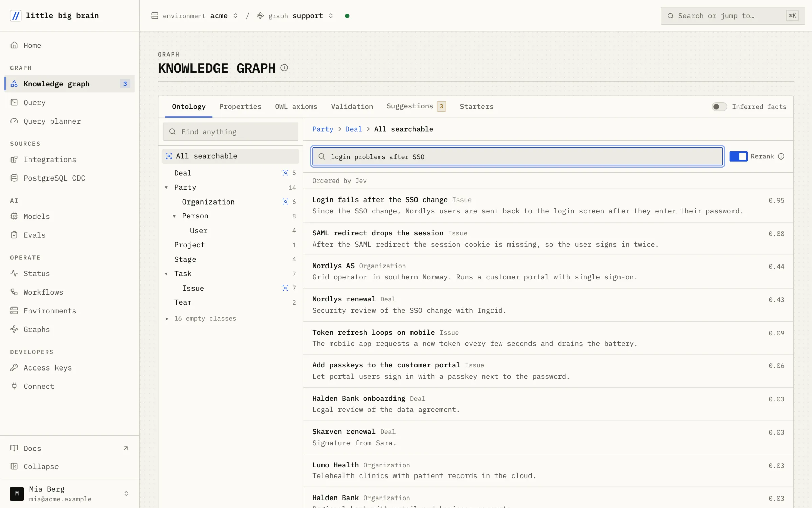Open result Add passkeys to the customer portal

[x=548, y=371]
